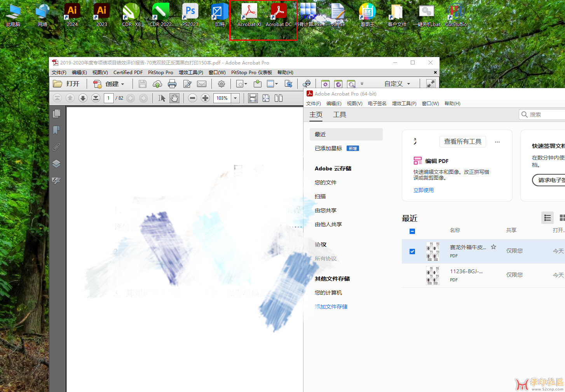Image resolution: width=565 pixels, height=392 pixels.
Task: Click the PitStop magnifier inspector icon
Action: [x=351, y=84]
